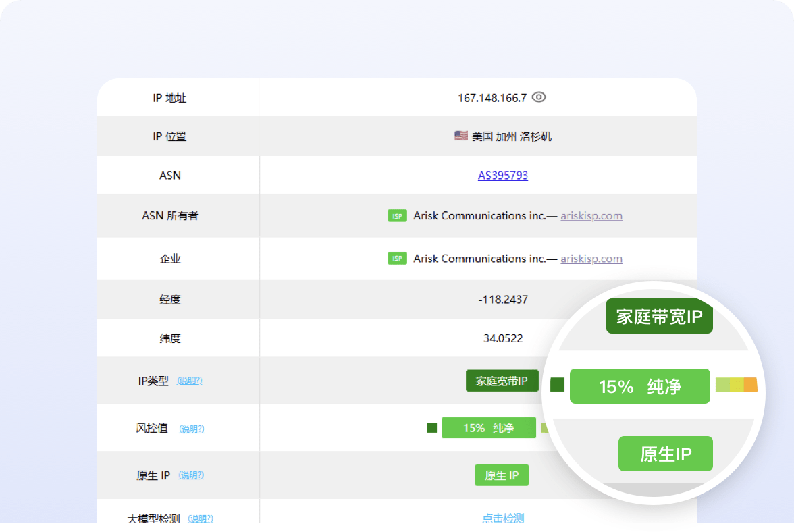The image size is (794, 532).
Task: Click the ISP badge in ASN 所有者 row
Action: pyautogui.click(x=397, y=215)
